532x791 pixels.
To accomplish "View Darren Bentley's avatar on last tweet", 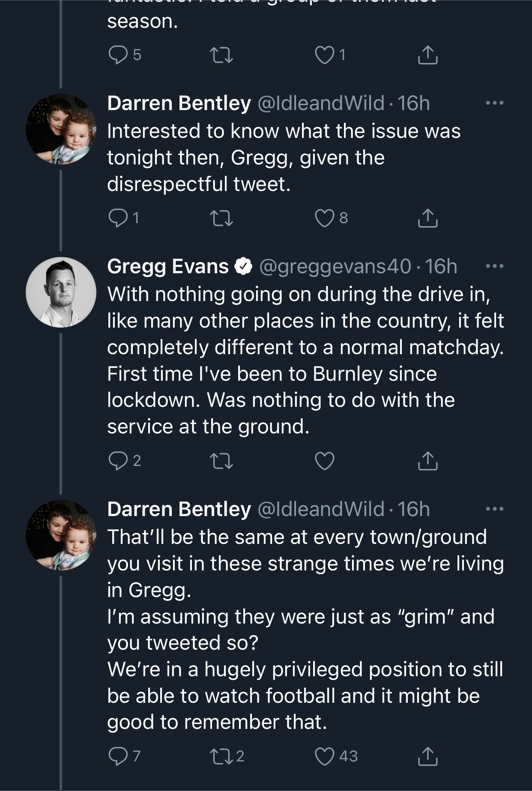I will click(61, 535).
